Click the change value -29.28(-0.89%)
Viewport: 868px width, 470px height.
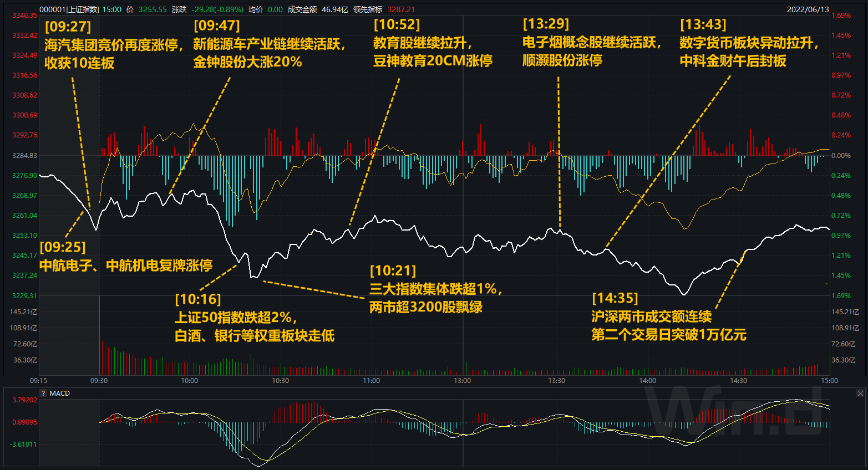click(217, 9)
